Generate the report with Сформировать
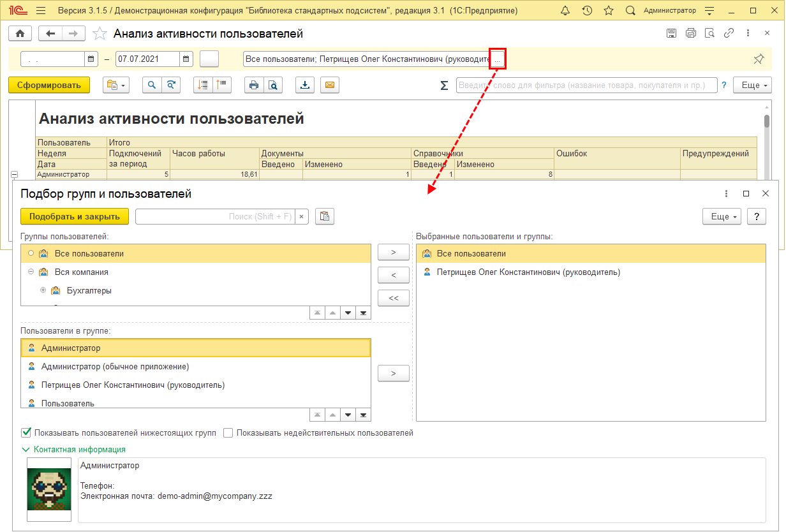The image size is (786, 532). (x=49, y=85)
